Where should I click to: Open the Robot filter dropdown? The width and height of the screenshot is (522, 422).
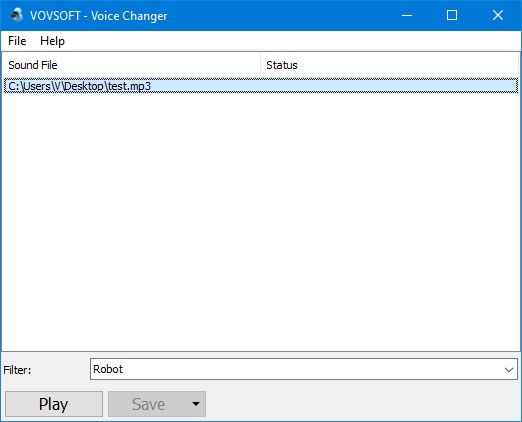tap(304, 369)
